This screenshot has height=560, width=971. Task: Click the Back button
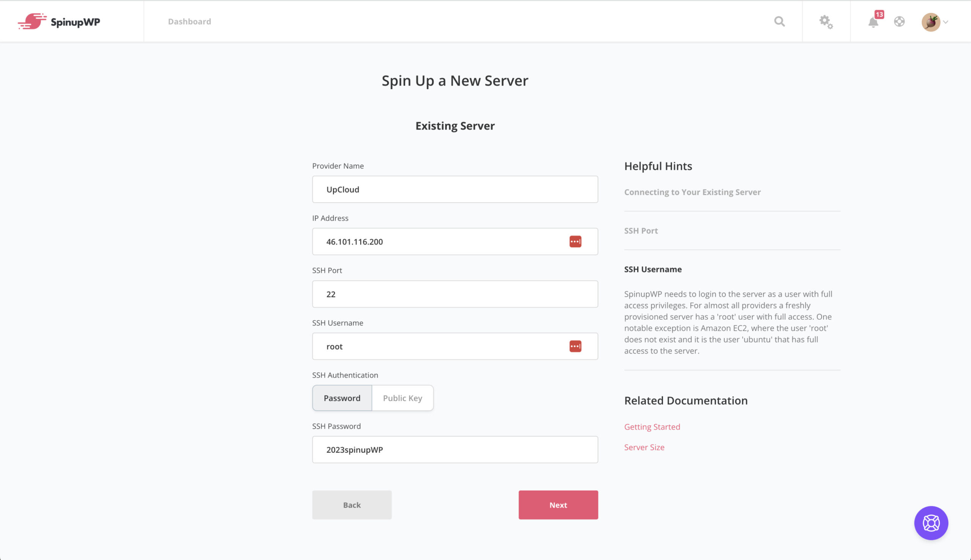352,505
